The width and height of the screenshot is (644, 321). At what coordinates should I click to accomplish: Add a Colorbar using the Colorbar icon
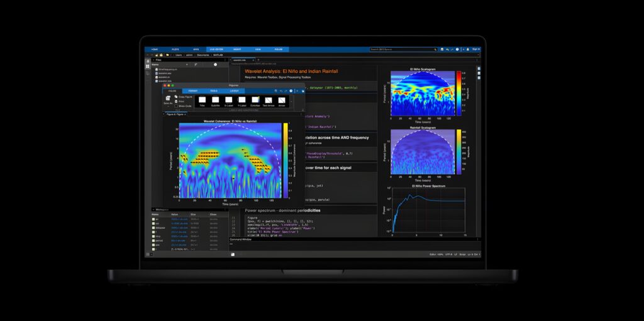coord(255,100)
